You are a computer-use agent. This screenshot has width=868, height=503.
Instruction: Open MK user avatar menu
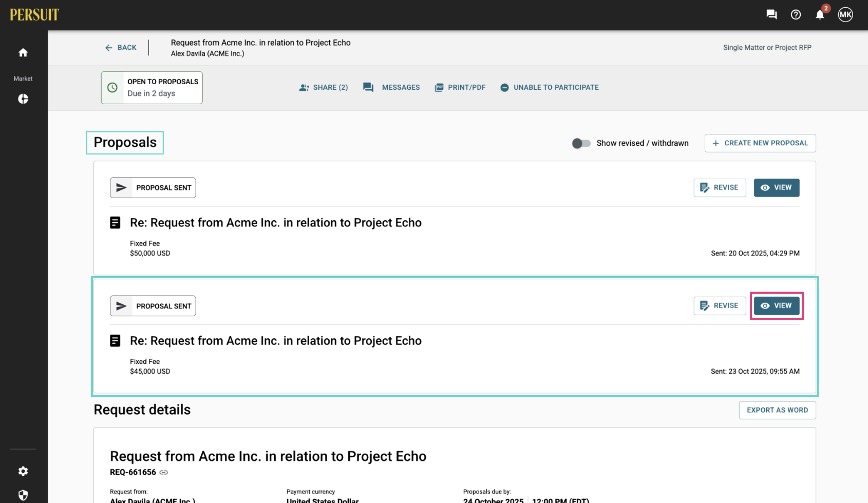(845, 14)
